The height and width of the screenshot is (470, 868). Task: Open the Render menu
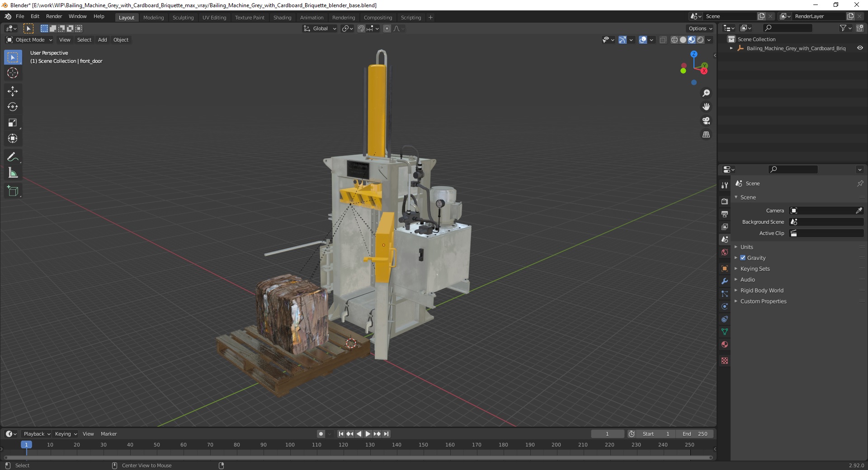[54, 16]
